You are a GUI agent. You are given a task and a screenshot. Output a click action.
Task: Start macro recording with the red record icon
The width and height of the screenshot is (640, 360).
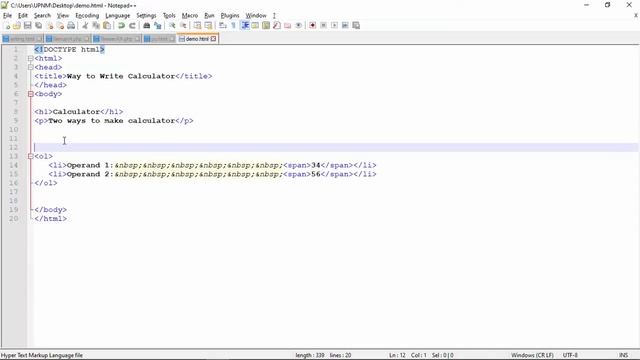pyautogui.click(x=312, y=25)
